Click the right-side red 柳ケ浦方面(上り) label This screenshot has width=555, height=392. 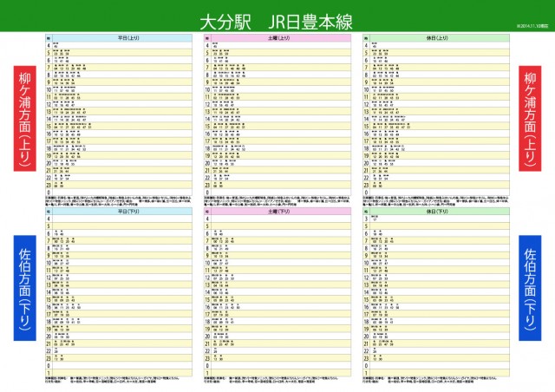(x=530, y=119)
